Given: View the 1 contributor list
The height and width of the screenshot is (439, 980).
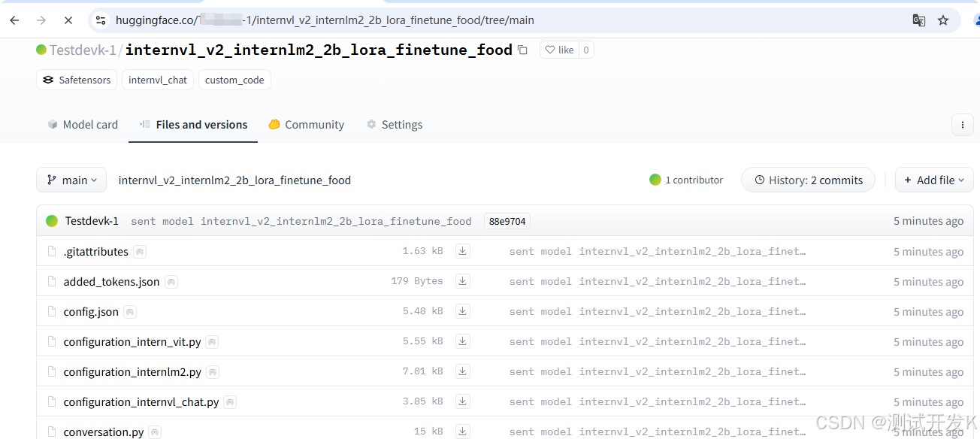Looking at the screenshot, I should pos(686,180).
